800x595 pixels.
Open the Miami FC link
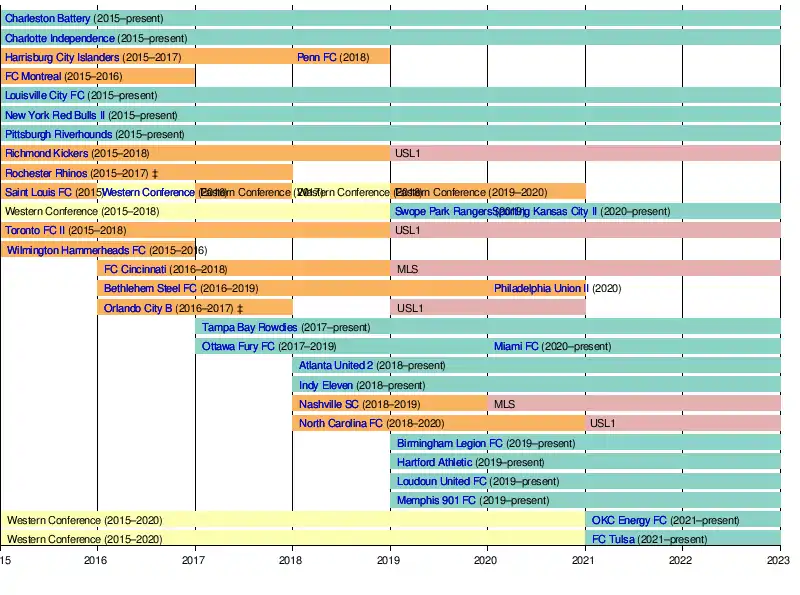pyautogui.click(x=516, y=346)
